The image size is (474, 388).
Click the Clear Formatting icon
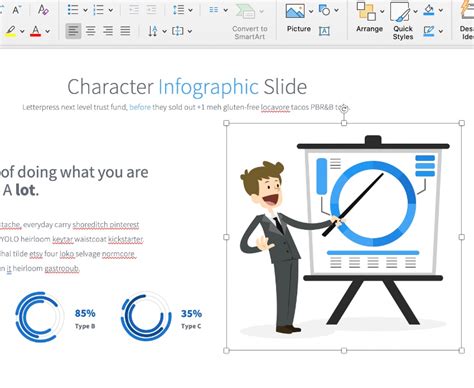pyautogui.click(x=43, y=10)
